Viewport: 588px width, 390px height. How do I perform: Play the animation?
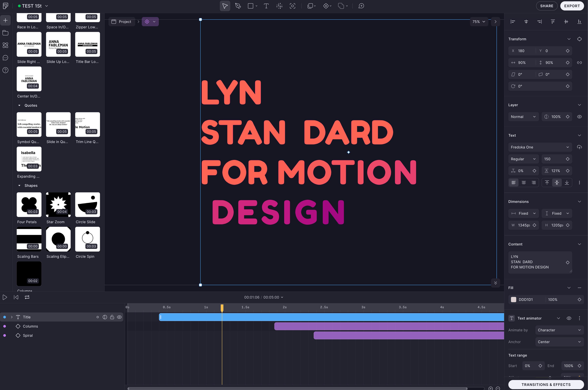pyautogui.click(x=5, y=297)
